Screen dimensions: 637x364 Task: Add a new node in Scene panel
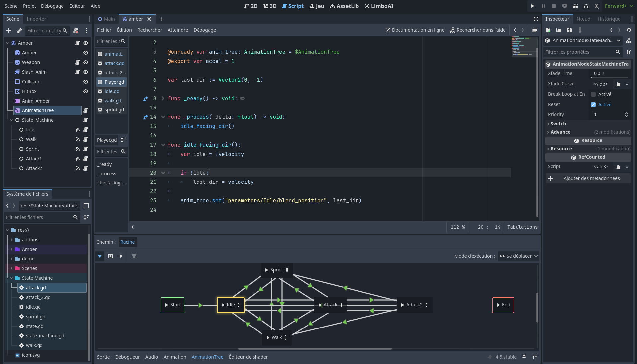[9, 31]
